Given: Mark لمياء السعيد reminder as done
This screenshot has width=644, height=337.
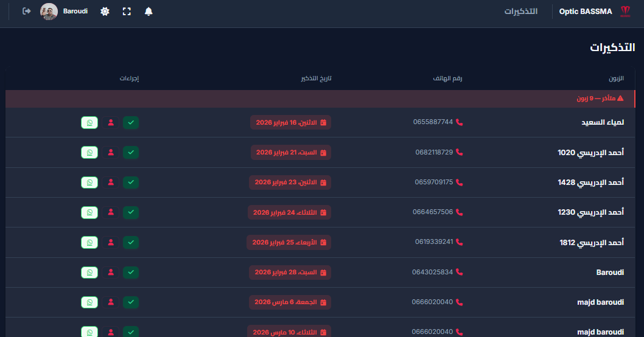Looking at the screenshot, I should (x=131, y=122).
